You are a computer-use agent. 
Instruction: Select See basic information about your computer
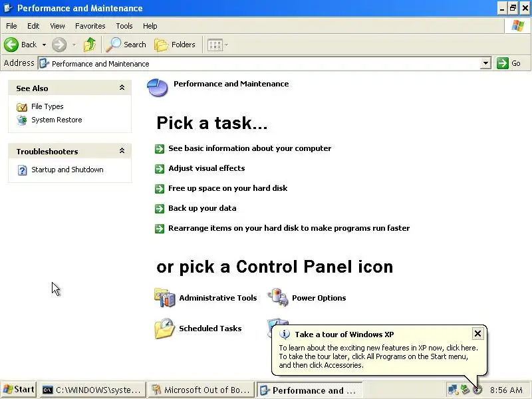[250, 148]
